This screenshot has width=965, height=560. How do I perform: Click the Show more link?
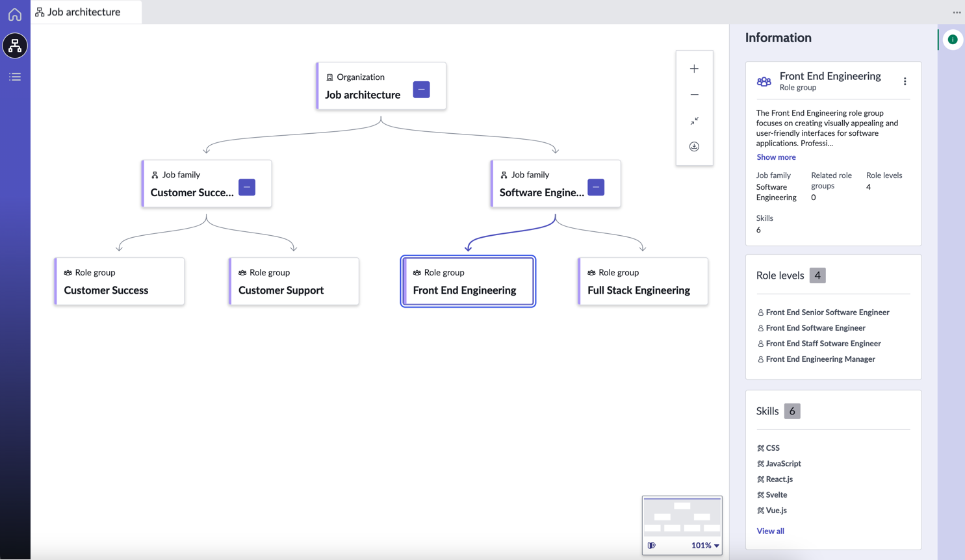click(776, 157)
